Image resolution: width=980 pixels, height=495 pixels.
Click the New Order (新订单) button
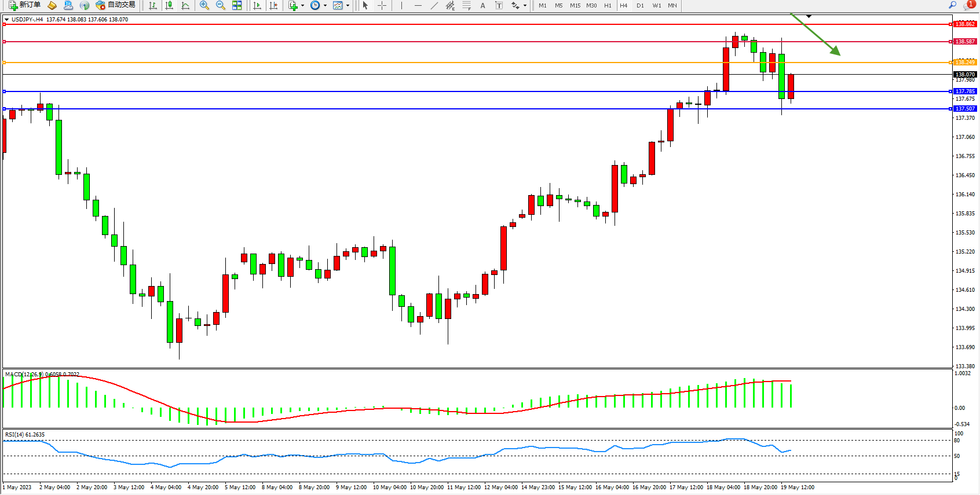click(24, 5)
